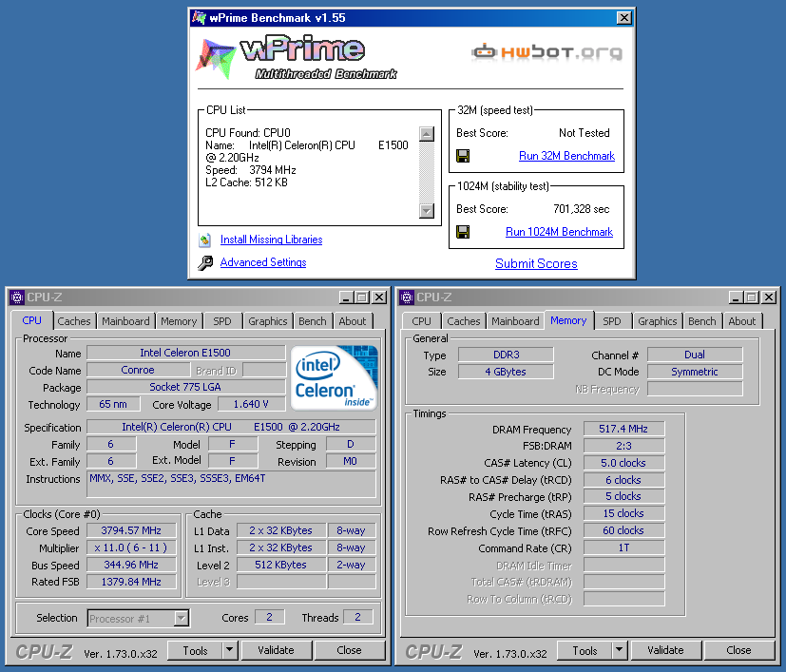
Task: Click the left CPU-Z window title icon
Action: [16, 298]
